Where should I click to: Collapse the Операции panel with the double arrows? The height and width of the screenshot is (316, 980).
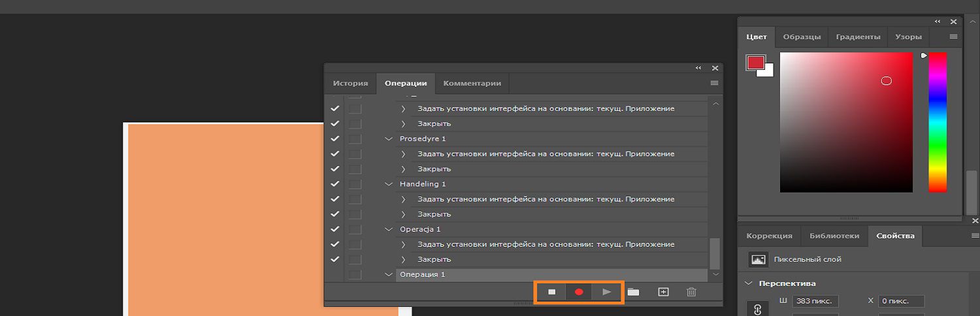[698, 68]
